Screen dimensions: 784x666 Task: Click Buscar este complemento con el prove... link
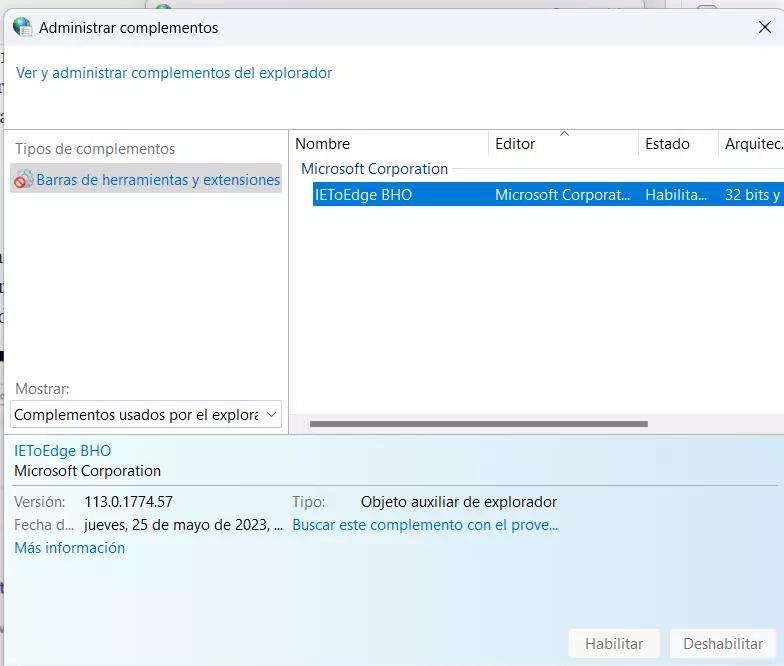pyautogui.click(x=425, y=525)
